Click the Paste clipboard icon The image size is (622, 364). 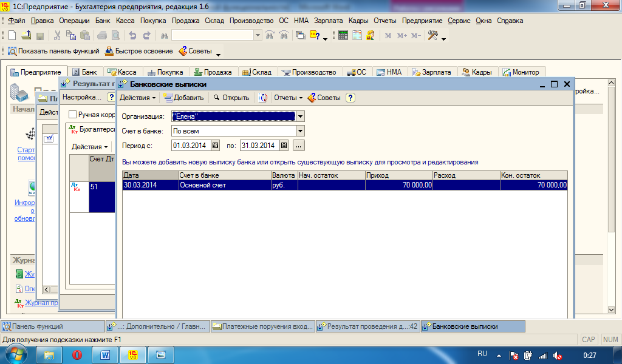click(x=85, y=36)
